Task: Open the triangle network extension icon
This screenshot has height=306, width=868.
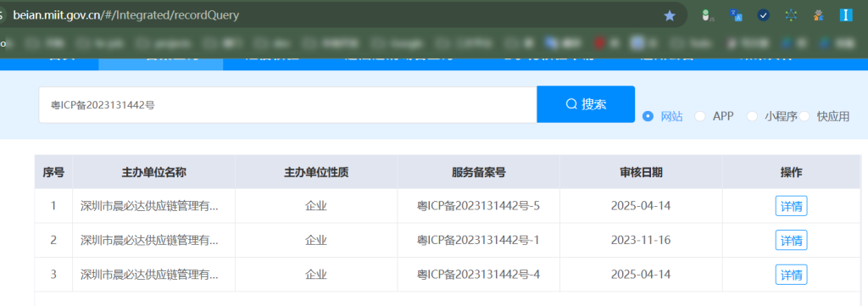Action: 791,15
